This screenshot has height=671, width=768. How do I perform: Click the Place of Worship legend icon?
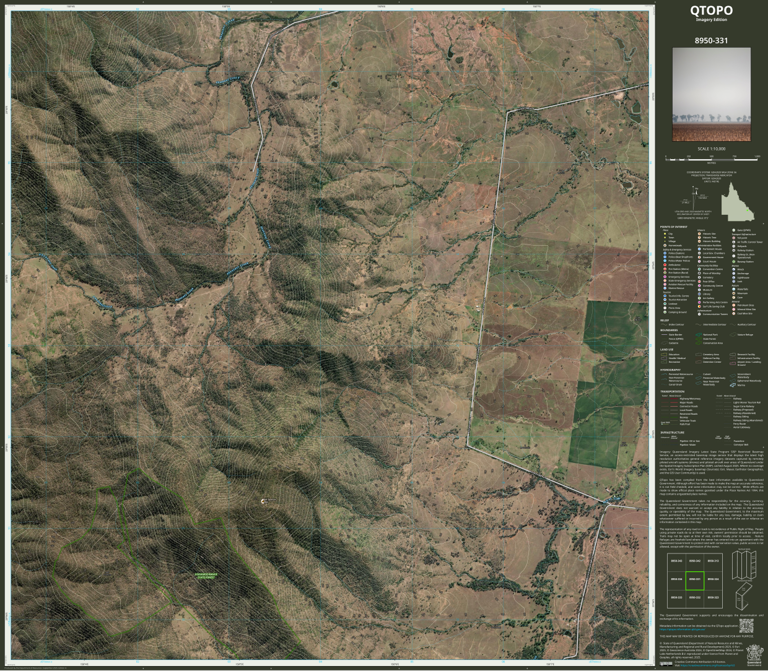pyautogui.click(x=699, y=273)
